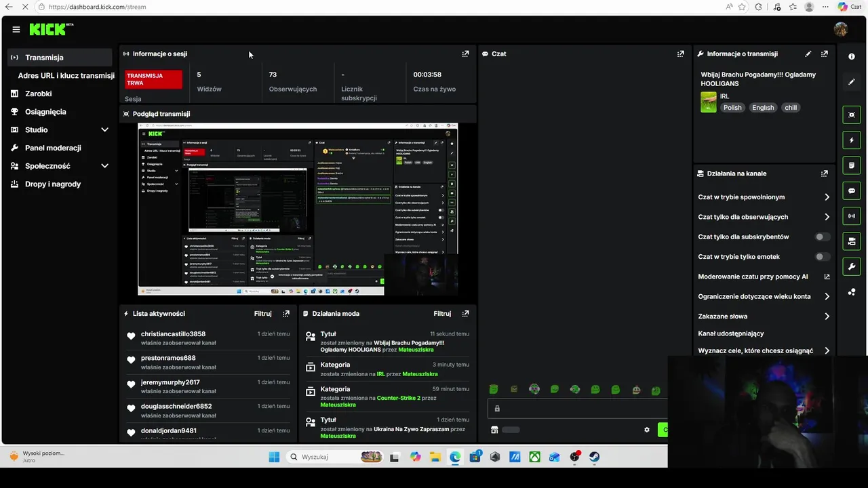This screenshot has width=868, height=488.
Task: Click the Panel moderacji wrench icon
Action: [x=14, y=148]
